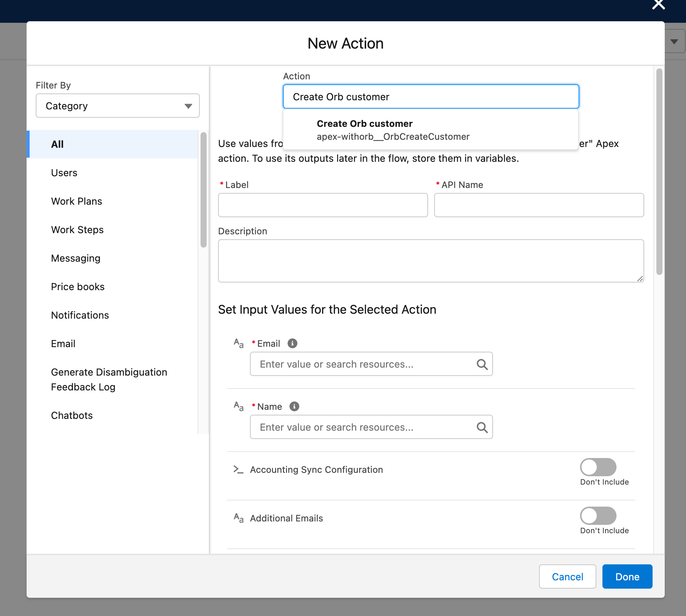Click search icon in Email value field

(x=482, y=364)
